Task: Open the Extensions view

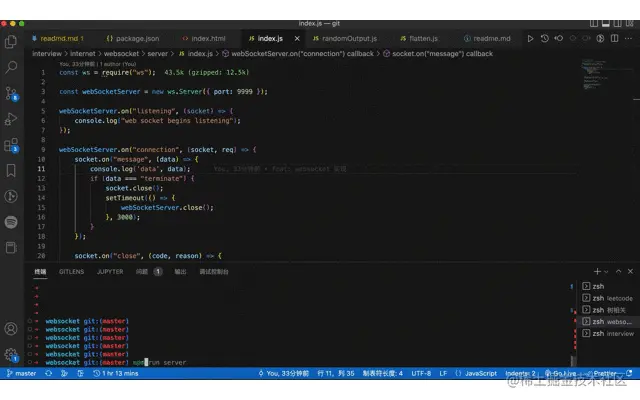Action: (x=11, y=145)
